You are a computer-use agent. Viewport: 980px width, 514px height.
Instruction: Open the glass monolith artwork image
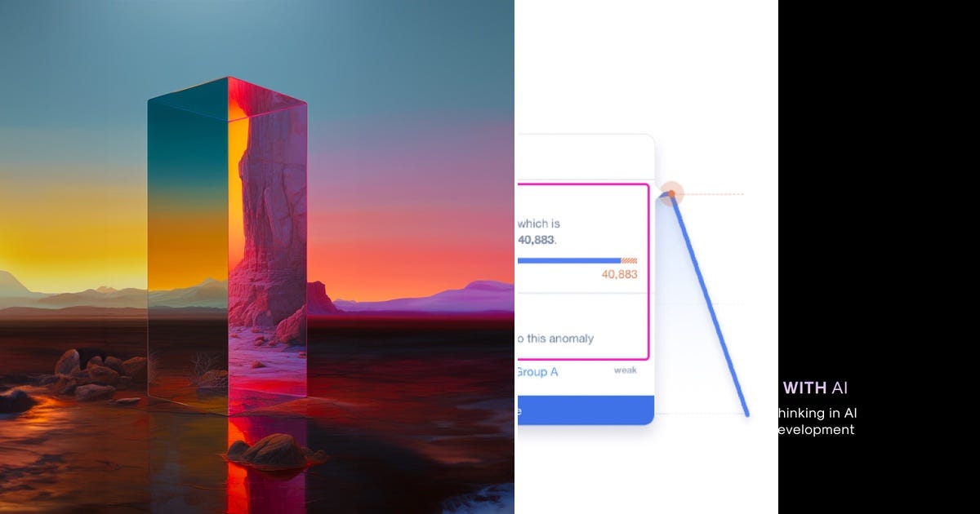click(x=257, y=257)
